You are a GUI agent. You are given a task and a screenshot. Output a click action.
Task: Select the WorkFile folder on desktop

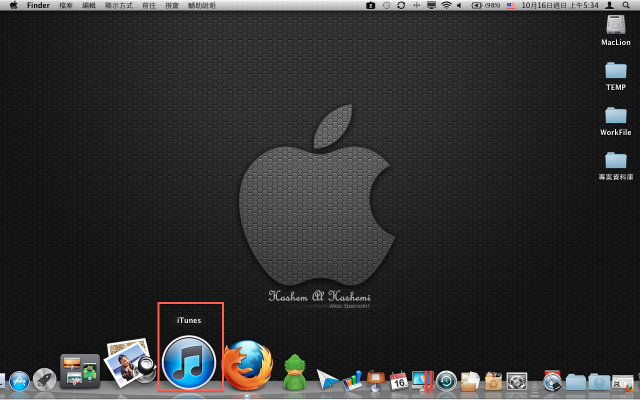pos(616,121)
